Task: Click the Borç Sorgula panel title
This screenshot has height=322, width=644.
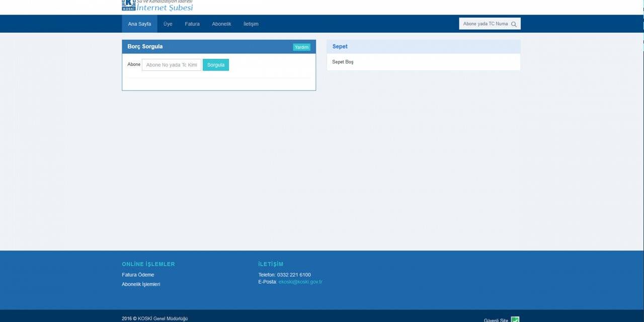Action: click(145, 47)
